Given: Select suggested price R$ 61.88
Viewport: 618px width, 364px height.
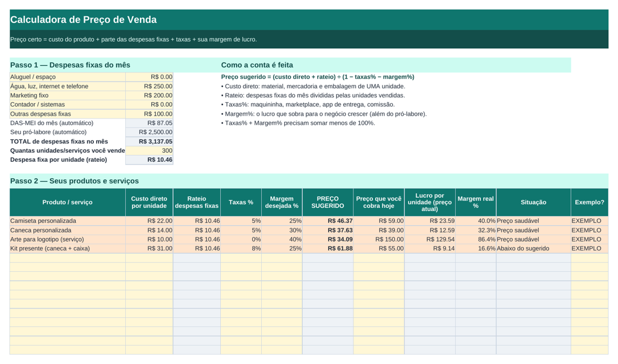Looking at the screenshot, I should pyautogui.click(x=328, y=249).
